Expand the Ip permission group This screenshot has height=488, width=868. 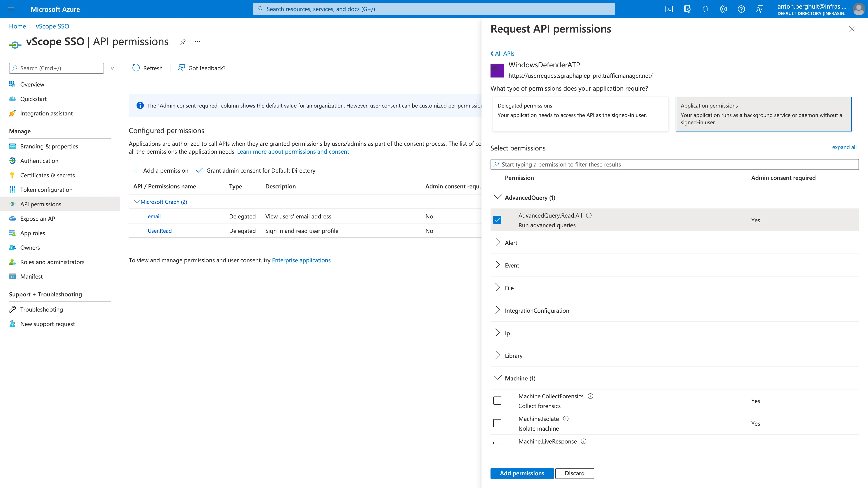click(497, 332)
